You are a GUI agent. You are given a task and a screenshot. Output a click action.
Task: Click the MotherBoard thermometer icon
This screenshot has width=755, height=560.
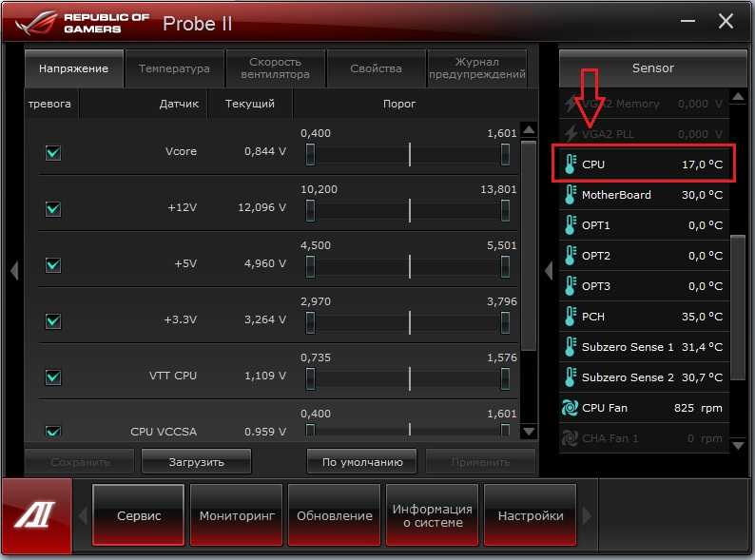click(x=571, y=195)
